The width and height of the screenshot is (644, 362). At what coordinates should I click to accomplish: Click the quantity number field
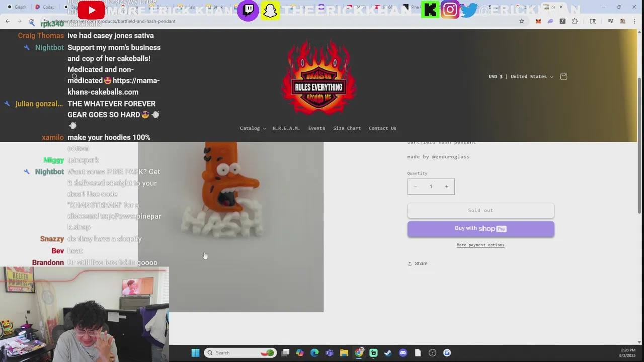pos(431,187)
